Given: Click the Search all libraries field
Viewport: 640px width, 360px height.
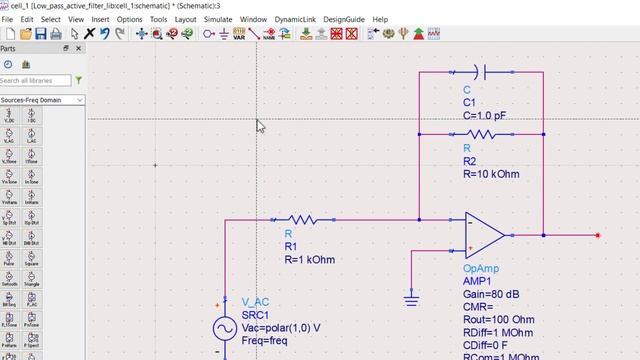Looking at the screenshot, I should point(36,80).
